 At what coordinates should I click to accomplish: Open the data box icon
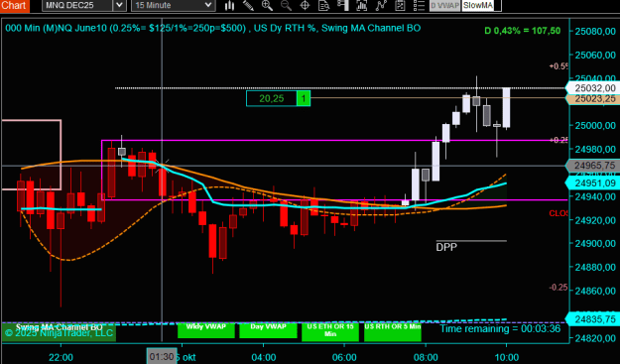click(323, 5)
